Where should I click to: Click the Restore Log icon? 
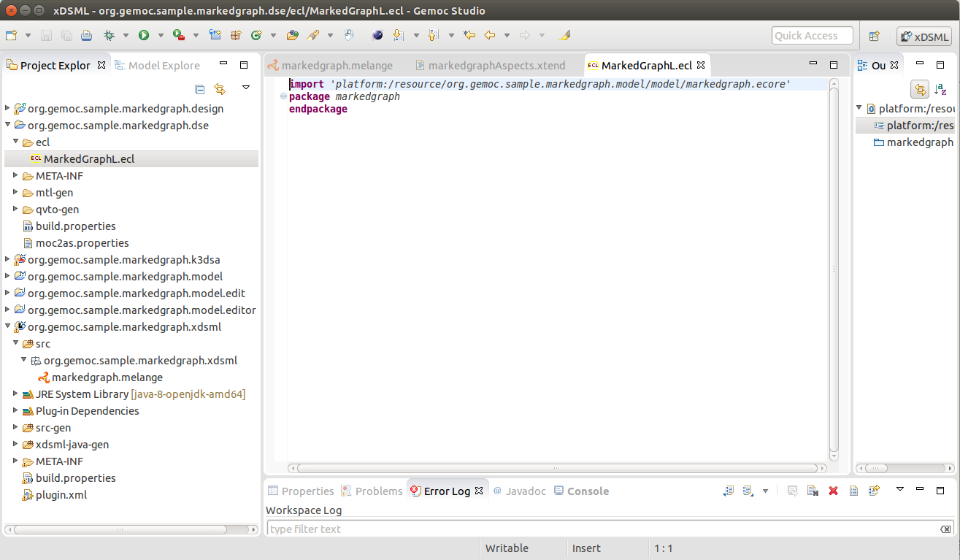pos(874,491)
